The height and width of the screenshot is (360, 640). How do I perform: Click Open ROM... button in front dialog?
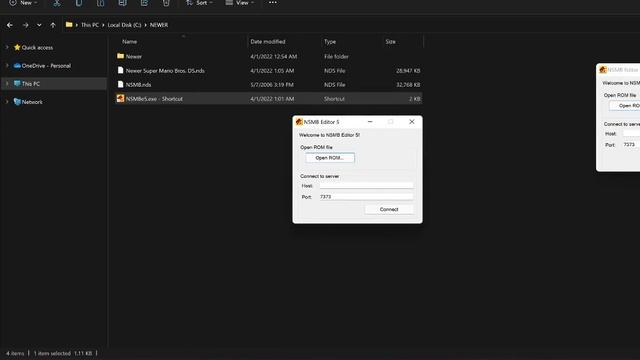click(330, 158)
